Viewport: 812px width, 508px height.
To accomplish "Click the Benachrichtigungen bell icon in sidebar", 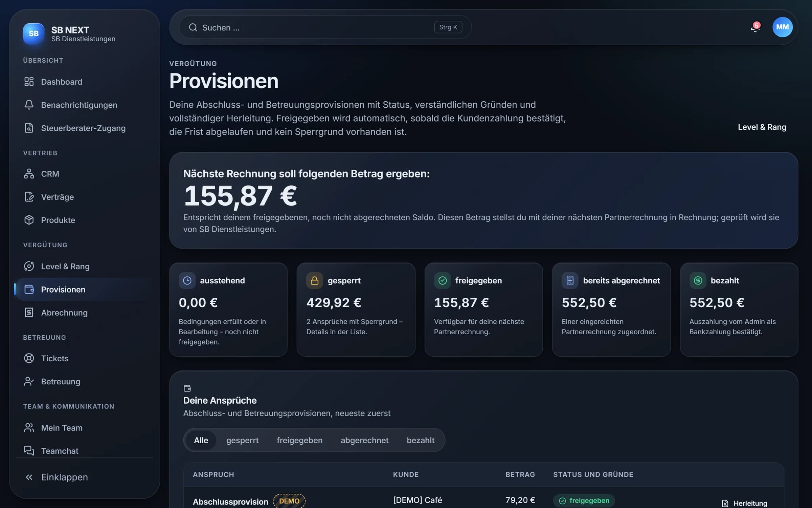I will pos(29,105).
